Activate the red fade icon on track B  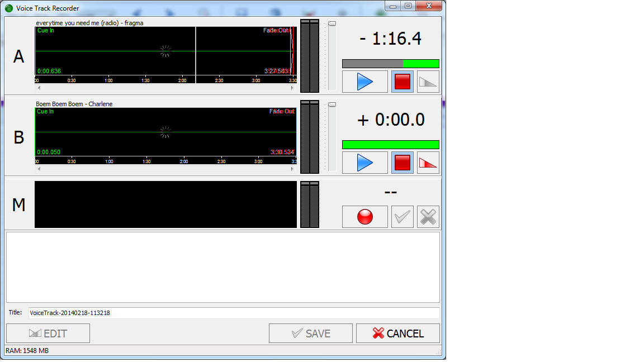tap(428, 162)
